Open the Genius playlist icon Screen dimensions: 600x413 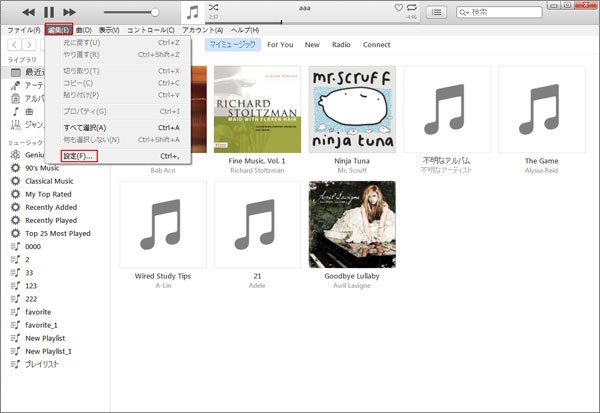[16, 155]
